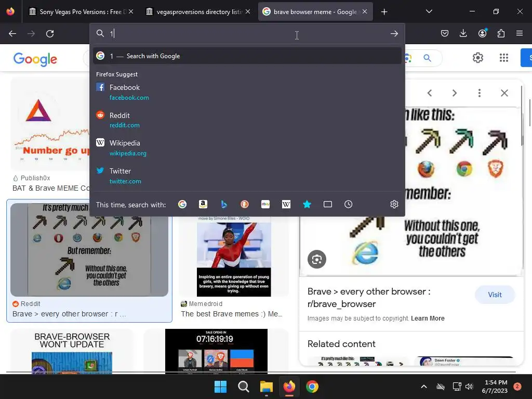Open the pickaxe browsers meme thumbnail
This screenshot has height=399, width=532.
(x=89, y=250)
